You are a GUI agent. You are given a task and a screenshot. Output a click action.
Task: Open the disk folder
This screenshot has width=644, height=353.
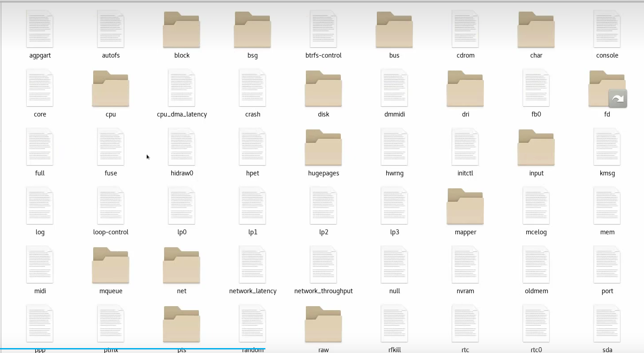click(x=323, y=88)
